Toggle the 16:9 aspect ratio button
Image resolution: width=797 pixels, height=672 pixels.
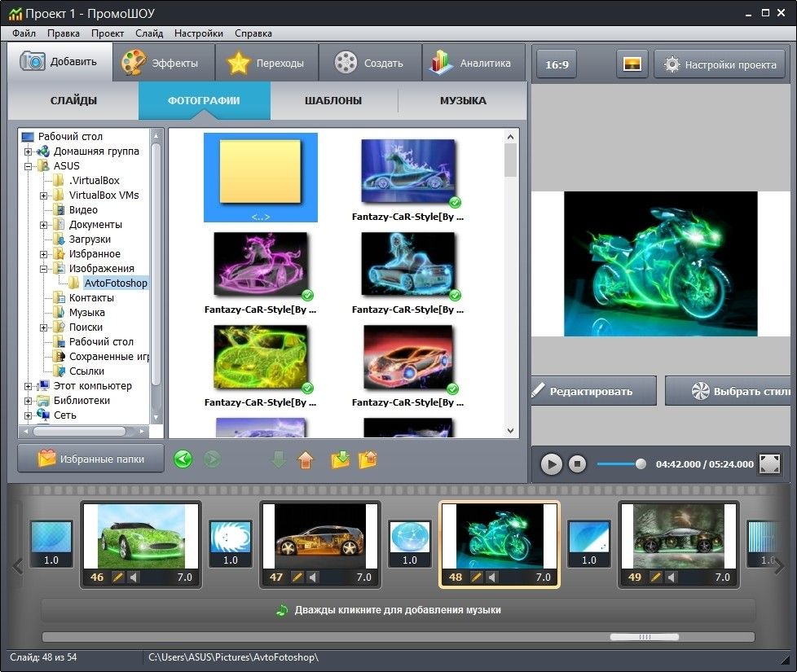(x=557, y=64)
